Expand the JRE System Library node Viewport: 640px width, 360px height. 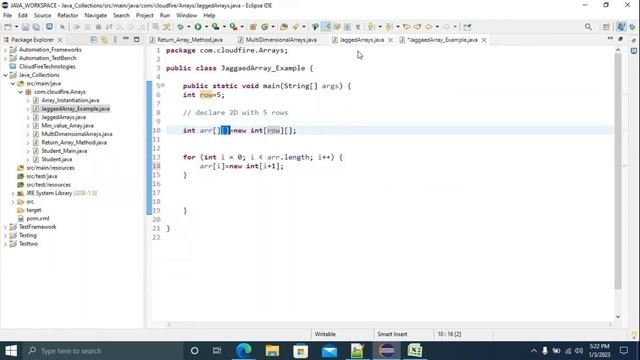point(13,193)
